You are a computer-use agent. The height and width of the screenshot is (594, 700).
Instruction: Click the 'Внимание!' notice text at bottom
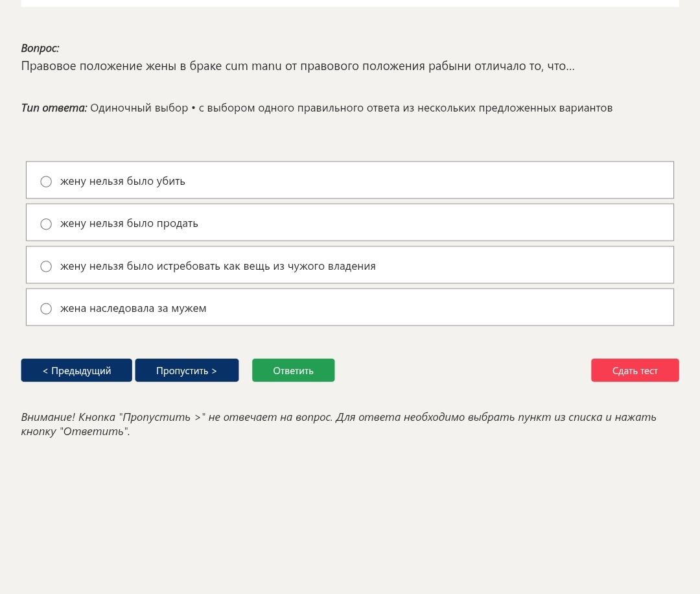tap(338, 424)
